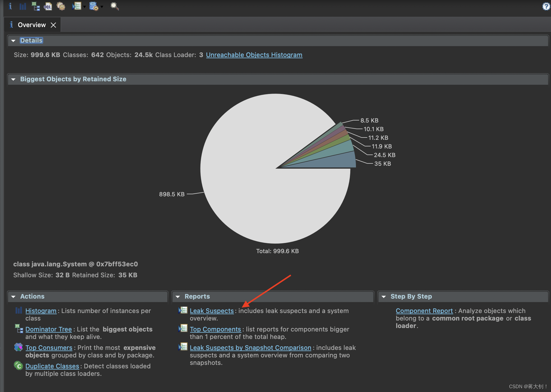The image size is (551, 392).
Task: Click the 11.2 KB pie label
Action: click(378, 138)
